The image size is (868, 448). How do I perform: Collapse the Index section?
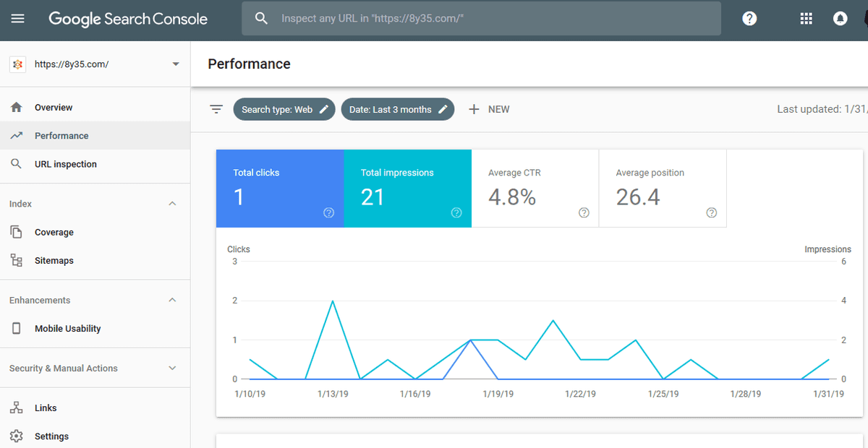172,204
